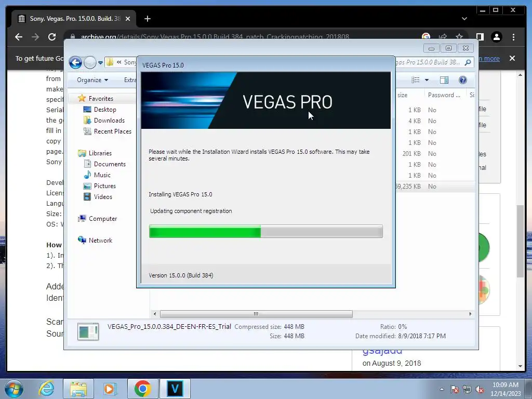
Task: Open the Organize menu in Explorer
Action: point(92,80)
